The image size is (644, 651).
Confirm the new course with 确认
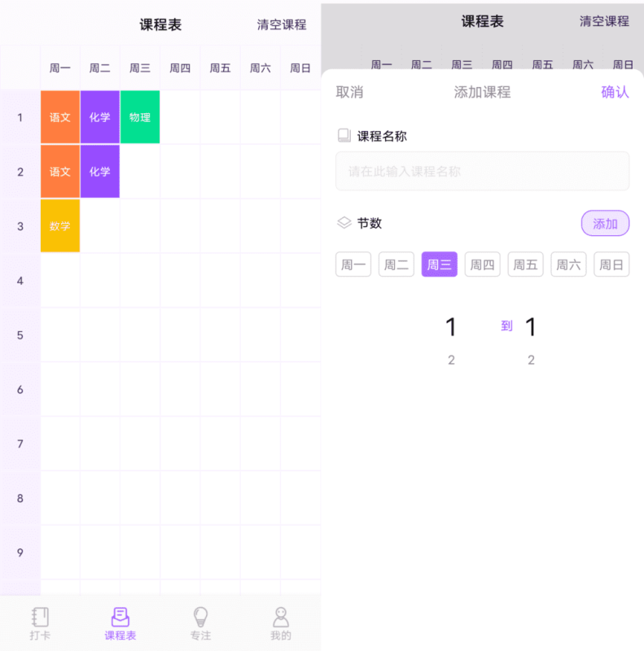(615, 92)
